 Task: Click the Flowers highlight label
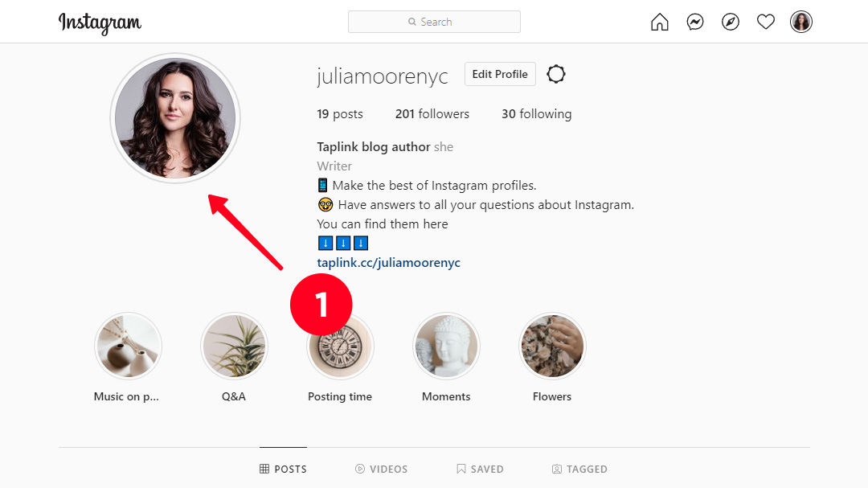pos(552,396)
